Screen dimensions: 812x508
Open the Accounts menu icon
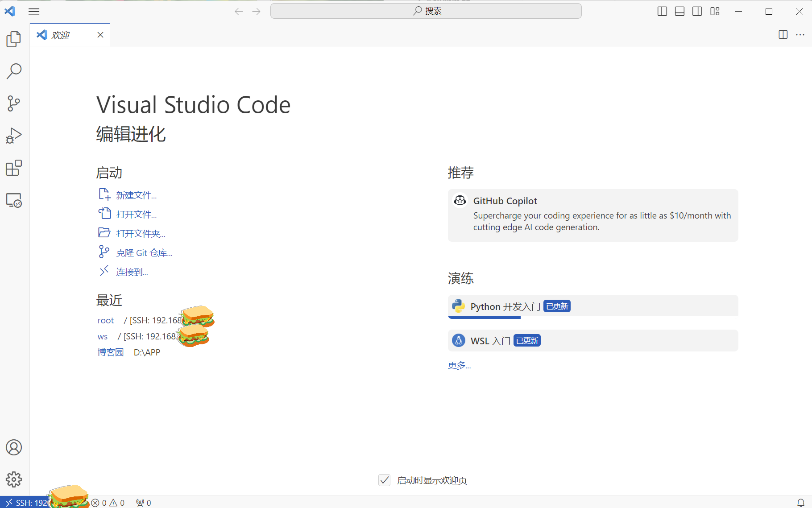14,447
